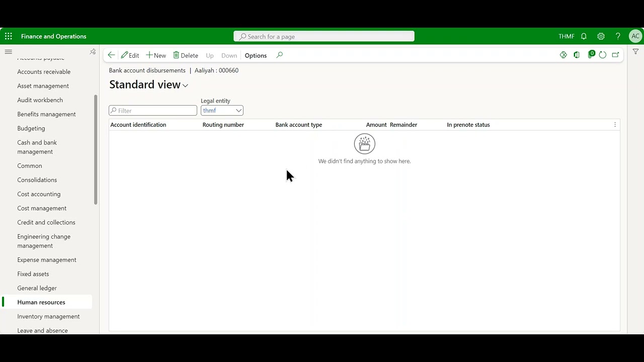Open Audit workbench module

[x=40, y=100]
